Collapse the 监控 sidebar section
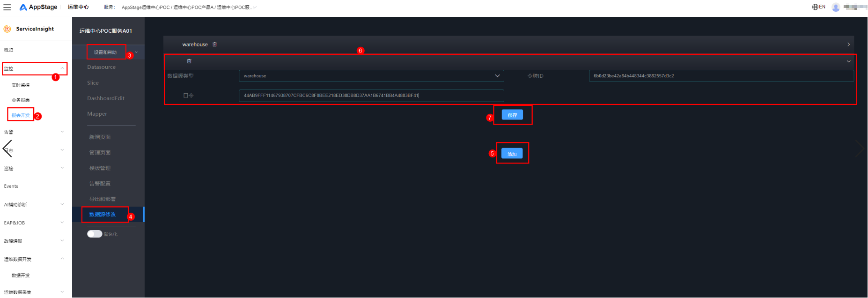Screen dimensions: 868x298 coord(62,68)
